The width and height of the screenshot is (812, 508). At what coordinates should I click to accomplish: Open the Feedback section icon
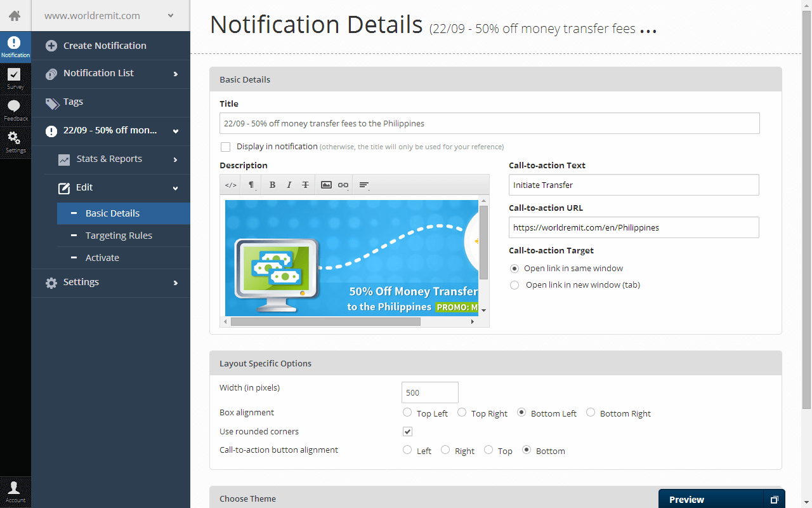coord(15,110)
